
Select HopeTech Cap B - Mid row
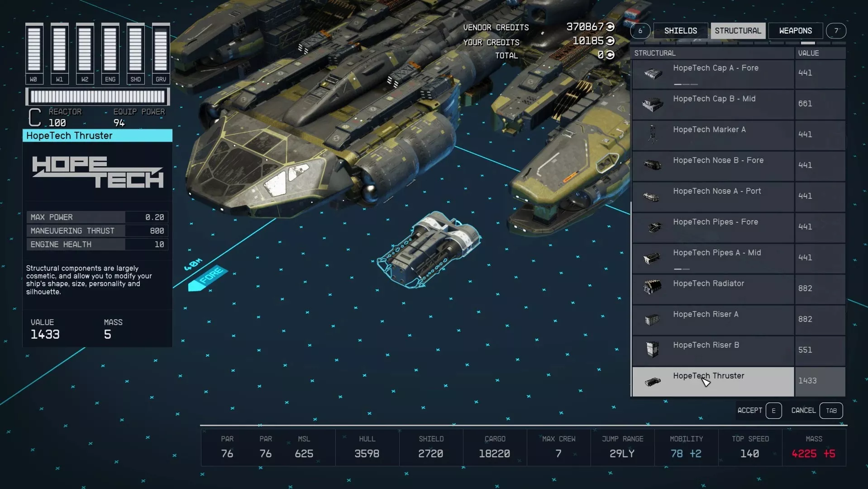point(739,105)
